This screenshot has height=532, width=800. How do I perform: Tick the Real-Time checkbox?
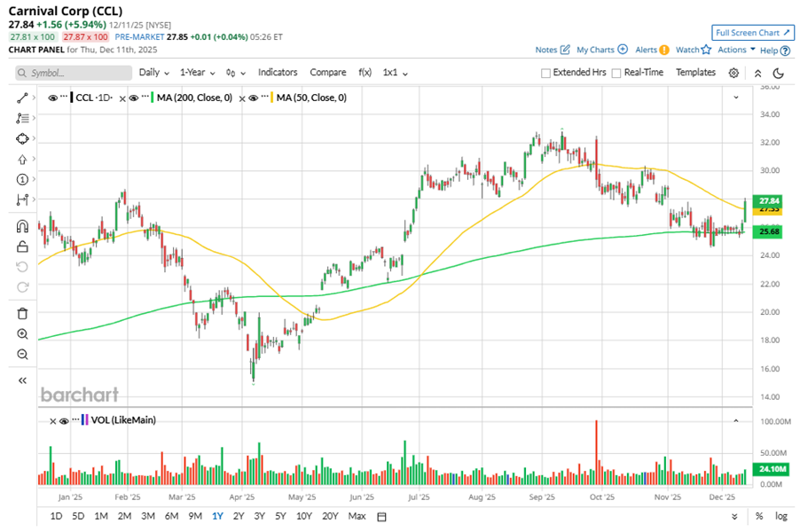pyautogui.click(x=616, y=73)
